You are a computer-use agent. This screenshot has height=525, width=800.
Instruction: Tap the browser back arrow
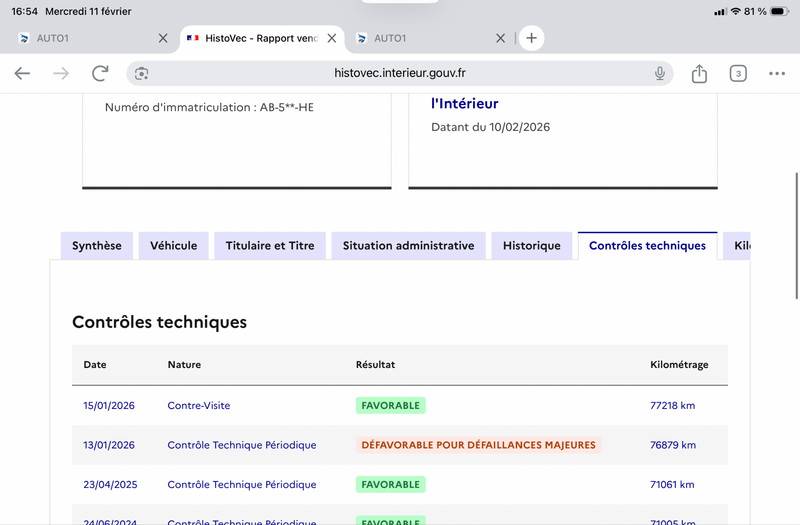(x=22, y=73)
